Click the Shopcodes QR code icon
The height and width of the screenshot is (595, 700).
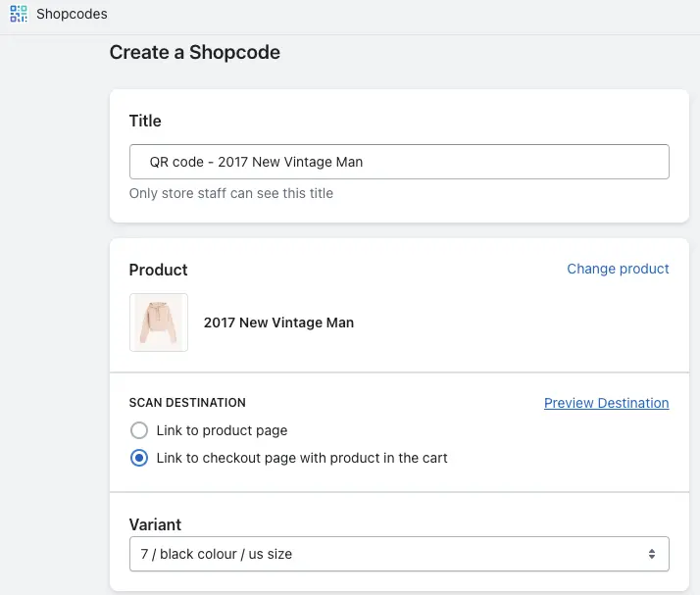click(19, 15)
